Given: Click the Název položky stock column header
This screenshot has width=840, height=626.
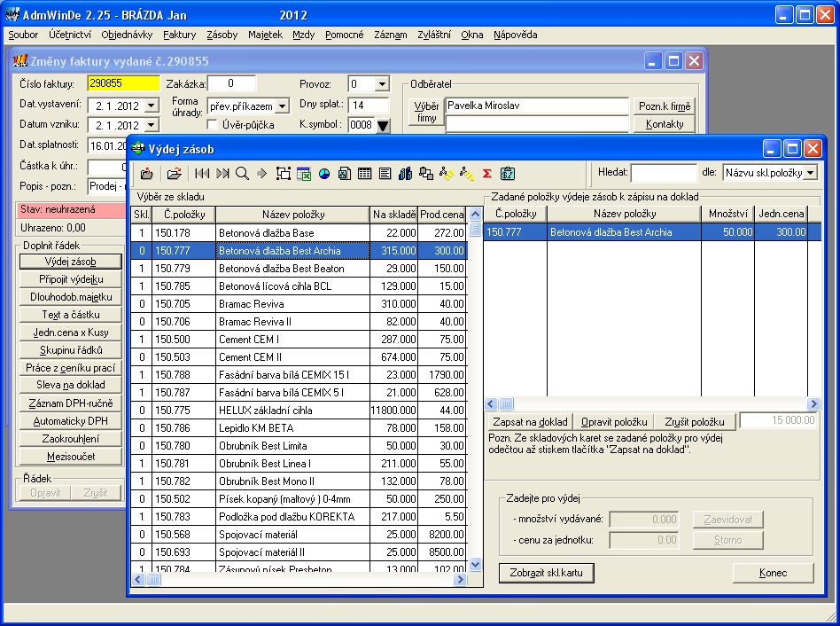Looking at the screenshot, I should (293, 215).
